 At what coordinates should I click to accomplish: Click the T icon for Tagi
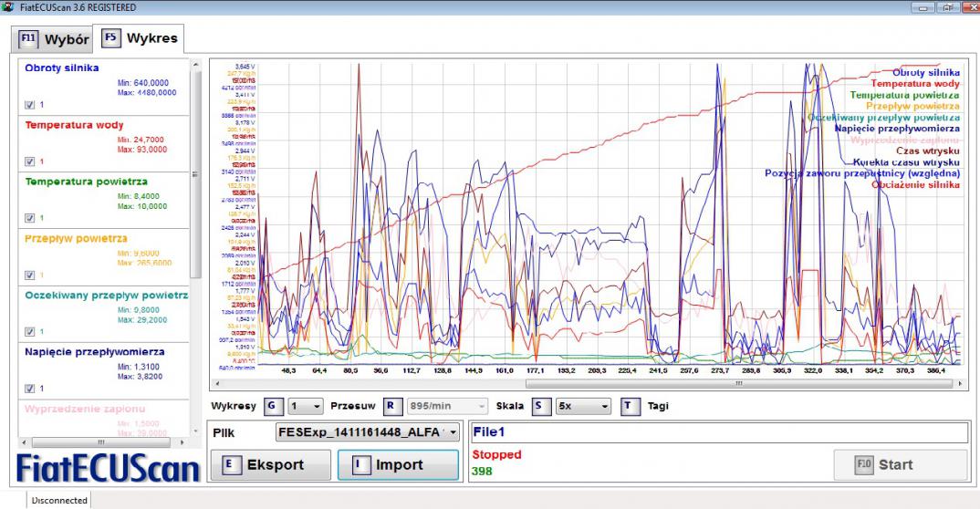point(629,405)
